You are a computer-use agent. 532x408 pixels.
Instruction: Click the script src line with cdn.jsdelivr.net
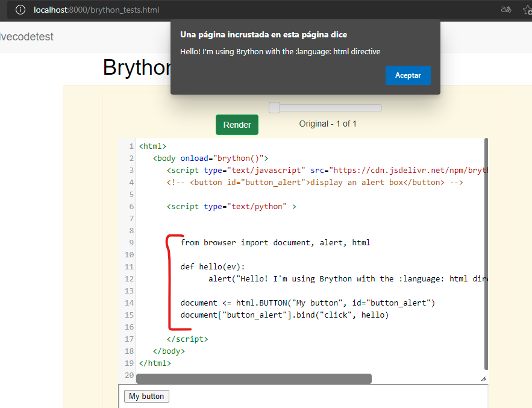(327, 171)
